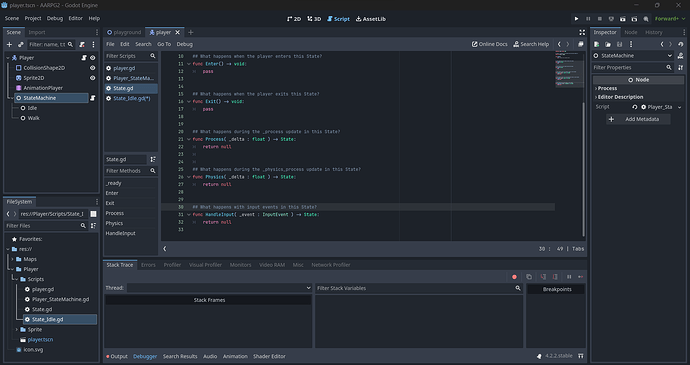Image resolution: width=690 pixels, height=365 pixels.
Task: Open the Debug menu in top bar
Action: click(x=55, y=18)
